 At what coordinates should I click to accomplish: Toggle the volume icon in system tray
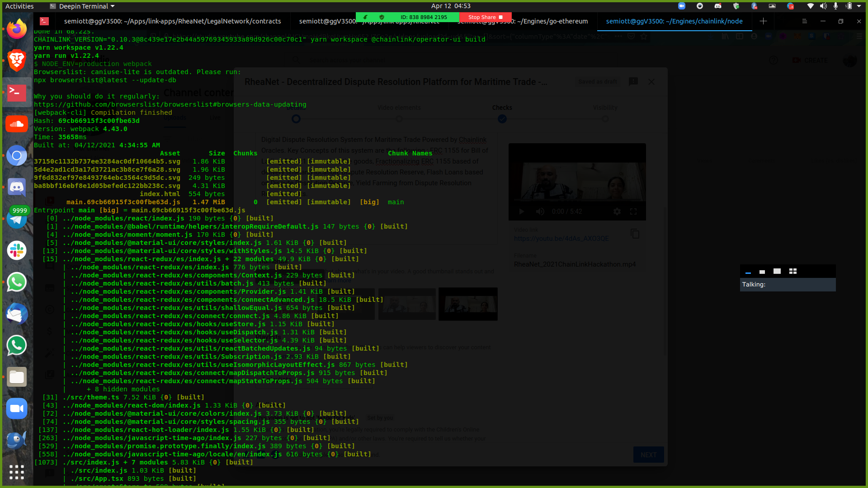point(823,6)
